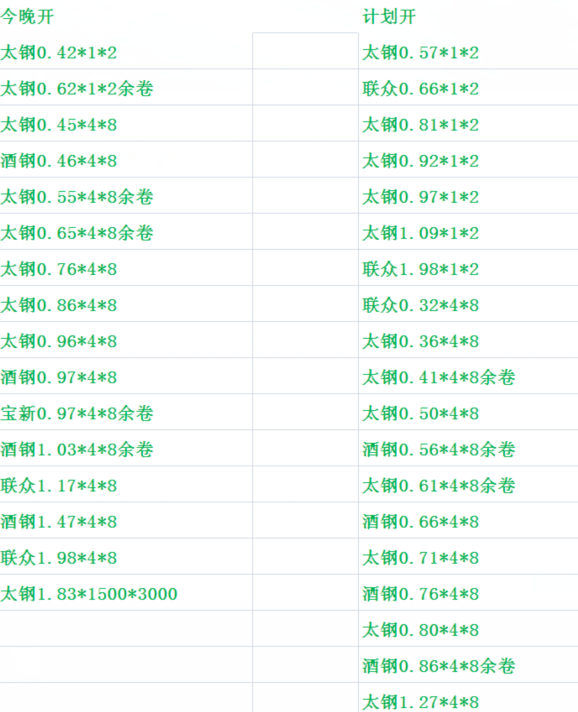Select cell 酒钢0.76*4*8
The height and width of the screenshot is (712, 578).
(x=468, y=593)
